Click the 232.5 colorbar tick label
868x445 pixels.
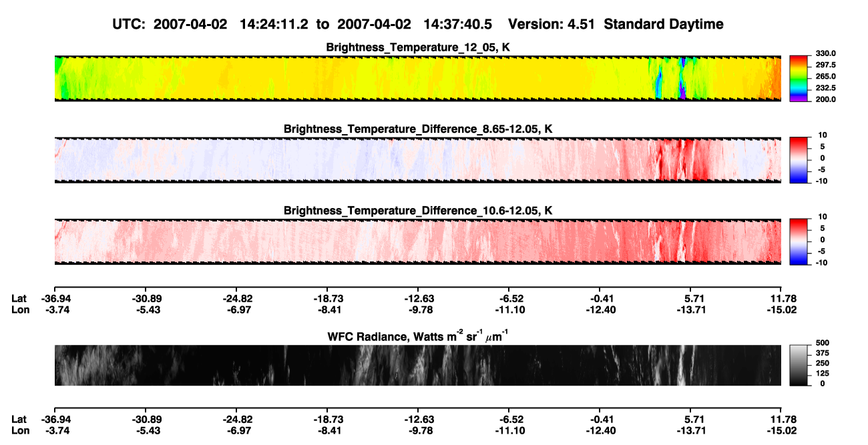coord(825,88)
